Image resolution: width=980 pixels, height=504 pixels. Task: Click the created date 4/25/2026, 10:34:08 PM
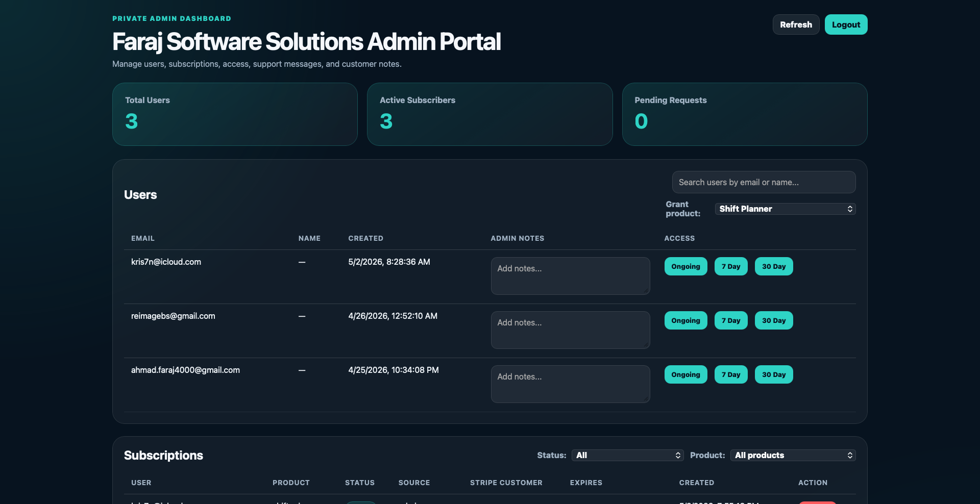click(x=394, y=370)
